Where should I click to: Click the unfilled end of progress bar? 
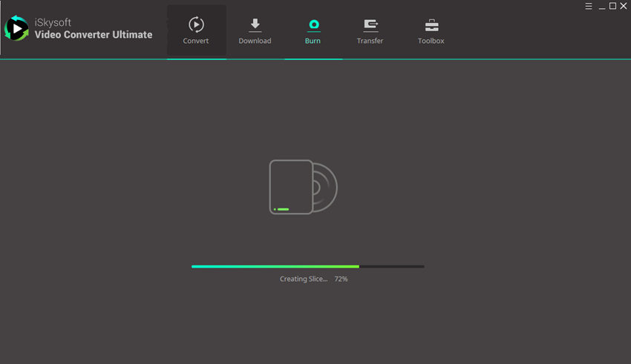pyautogui.click(x=392, y=266)
